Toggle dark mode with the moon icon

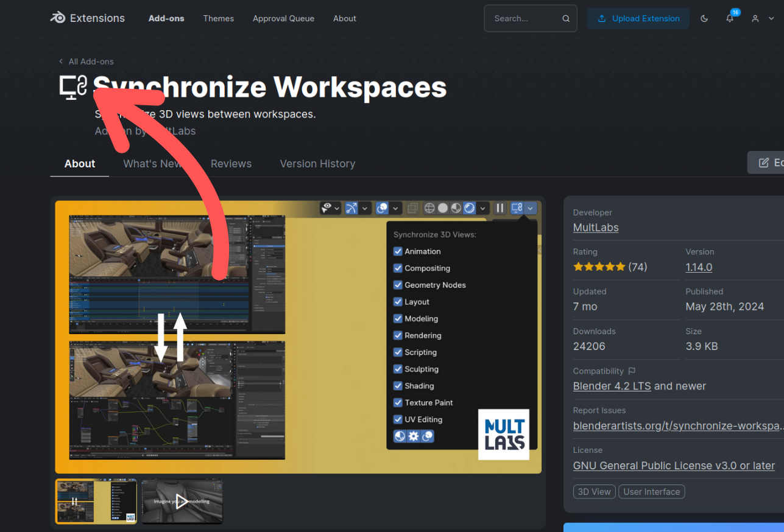(704, 19)
